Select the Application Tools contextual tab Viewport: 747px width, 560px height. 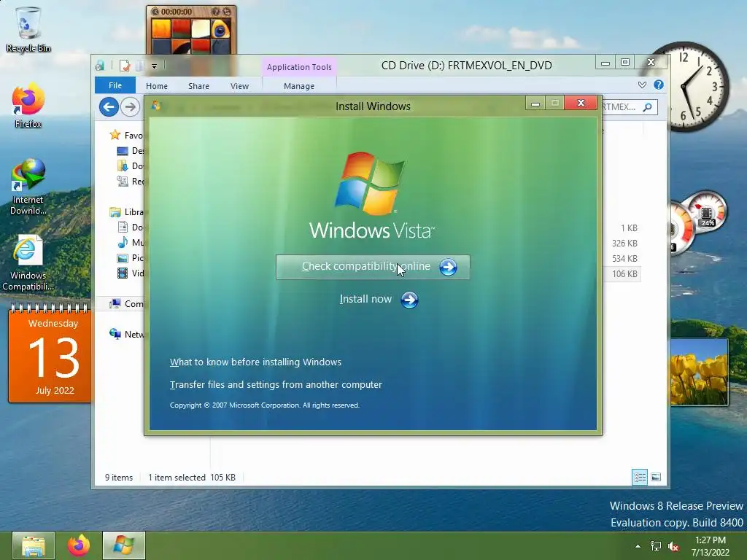click(298, 67)
